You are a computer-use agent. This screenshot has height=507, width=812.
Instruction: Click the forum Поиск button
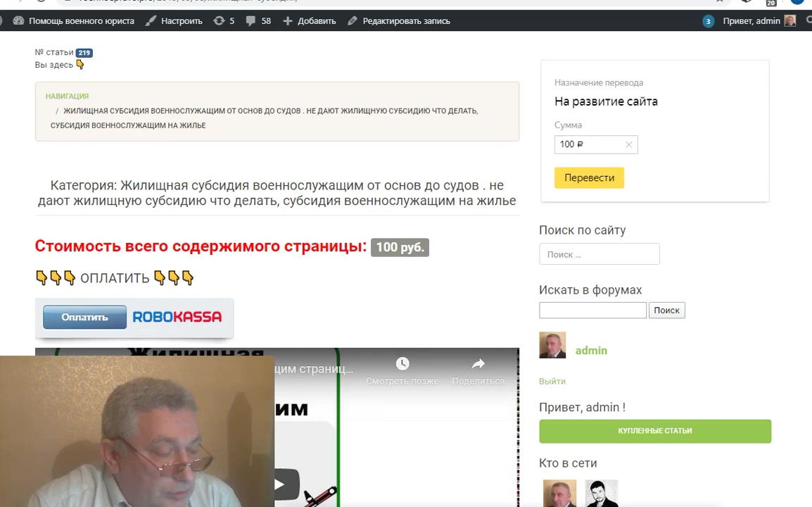point(666,310)
